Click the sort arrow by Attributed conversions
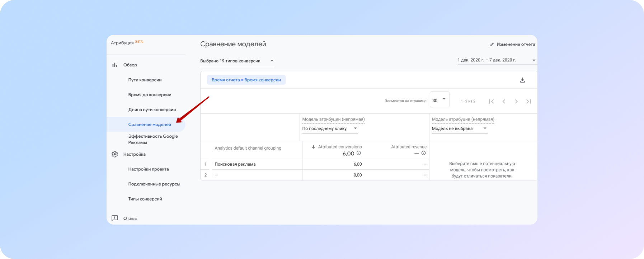 tap(313, 147)
